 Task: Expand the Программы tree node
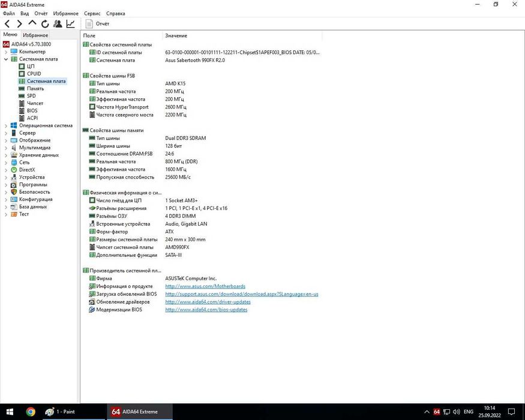(5, 185)
